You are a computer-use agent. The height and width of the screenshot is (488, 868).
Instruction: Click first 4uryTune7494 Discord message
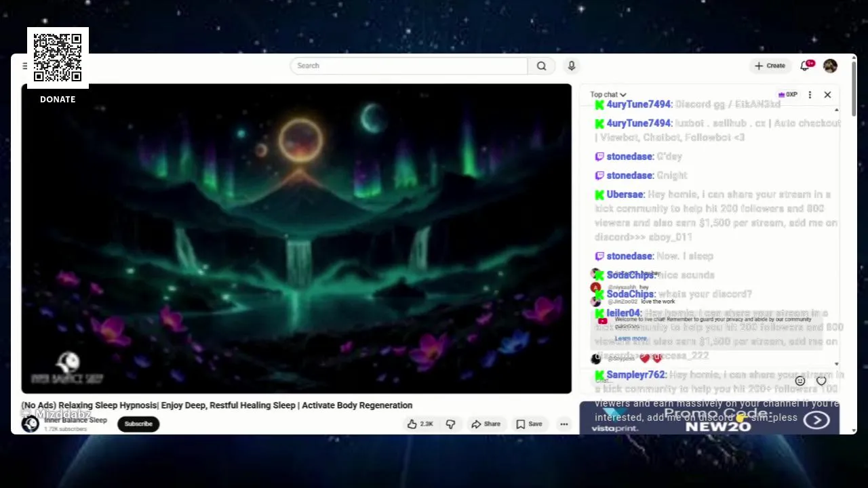(688, 104)
